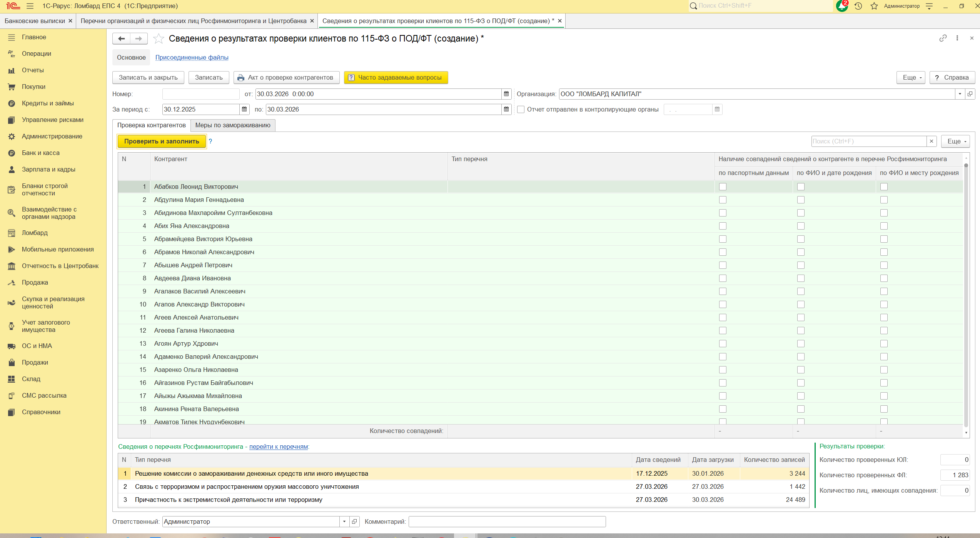Screen dimensions: 980x538
Task: Expand the Ответственный dropdown arrow
Action: pyautogui.click(x=344, y=521)
